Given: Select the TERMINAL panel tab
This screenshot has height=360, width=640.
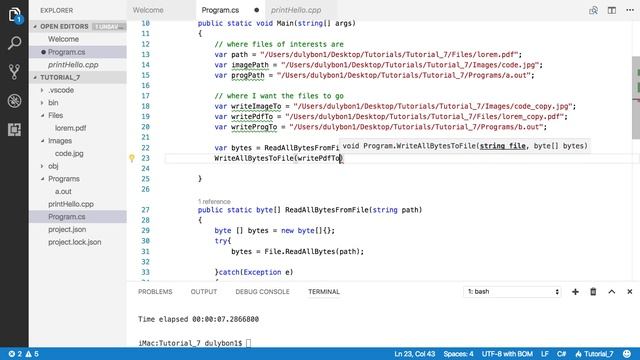Looking at the screenshot, I should pyautogui.click(x=324, y=291).
